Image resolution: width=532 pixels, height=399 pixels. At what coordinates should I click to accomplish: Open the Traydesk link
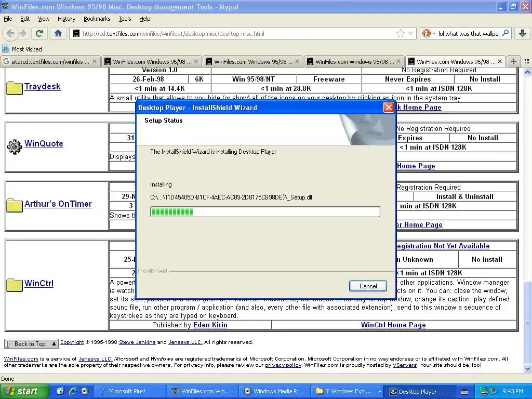tap(43, 87)
